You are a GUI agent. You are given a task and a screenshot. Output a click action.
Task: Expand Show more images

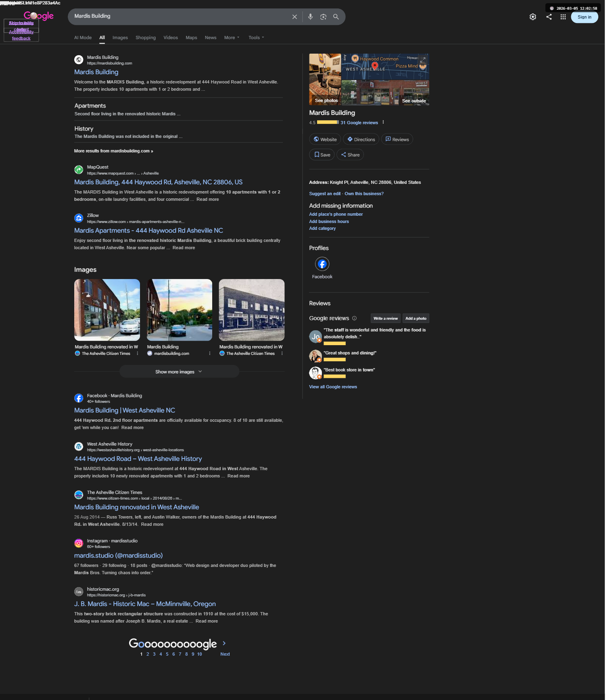(179, 372)
